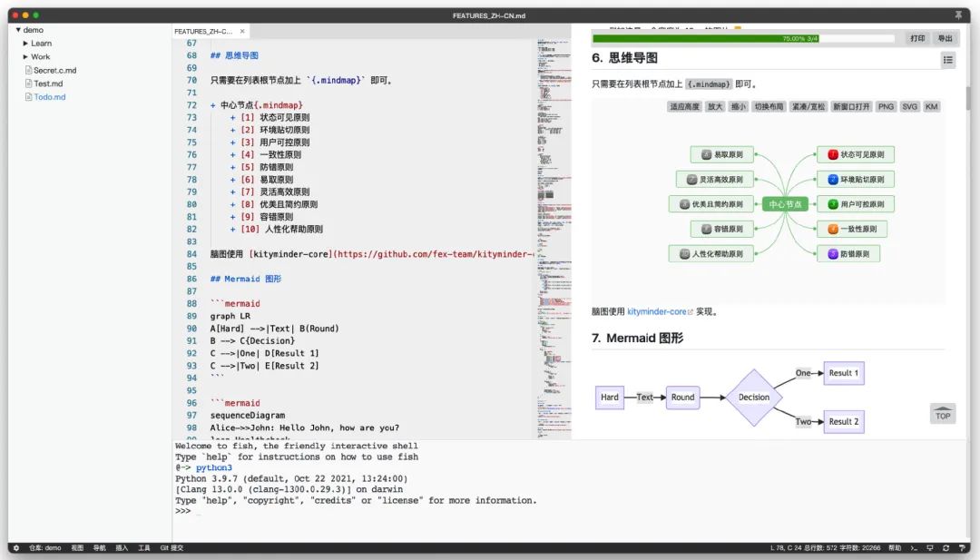Viewport: 980px width, 560px height.
Task: Click the display icon in the status bar
Action: pos(931,548)
